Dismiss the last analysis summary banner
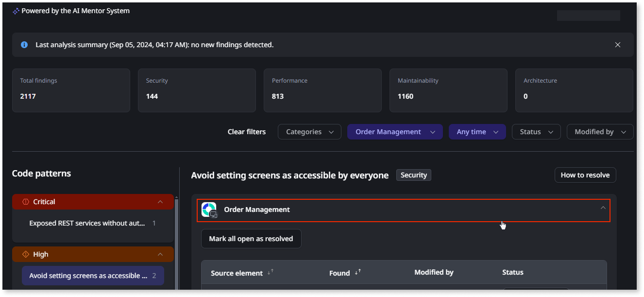Screen dimensions: 644x297 pyautogui.click(x=618, y=45)
